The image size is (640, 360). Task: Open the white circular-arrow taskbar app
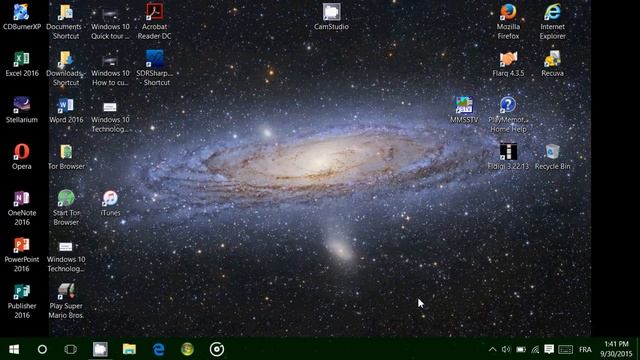(x=217, y=349)
